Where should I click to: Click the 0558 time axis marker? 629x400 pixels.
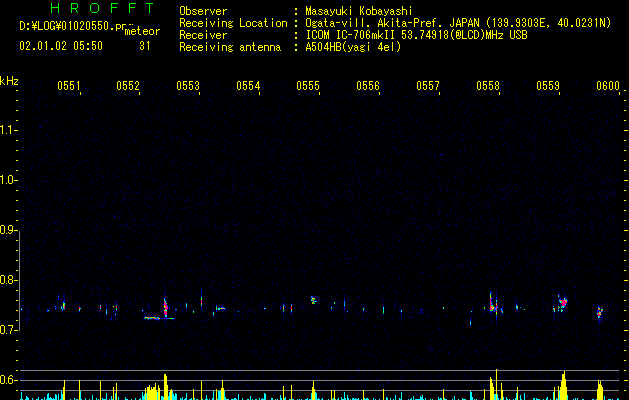(488, 86)
